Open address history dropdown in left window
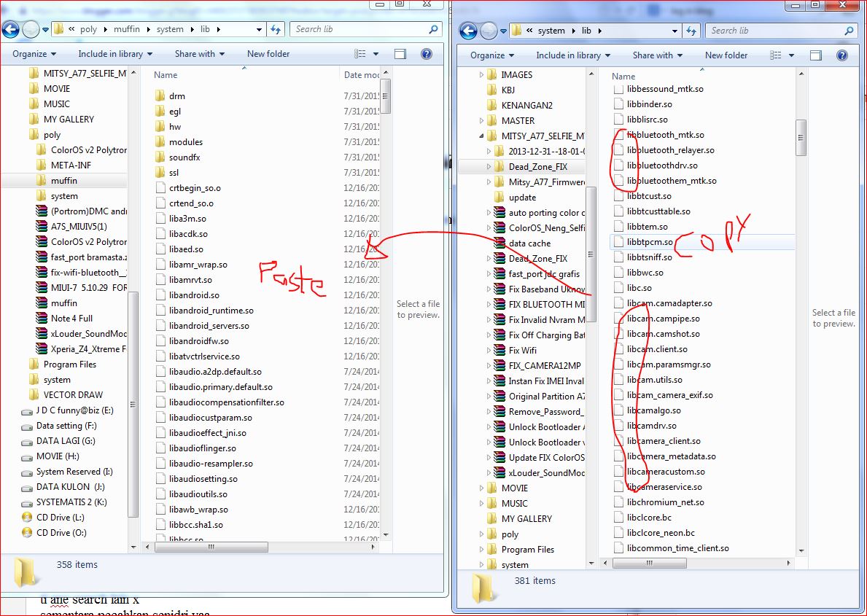The width and height of the screenshot is (867, 616). tap(259, 29)
